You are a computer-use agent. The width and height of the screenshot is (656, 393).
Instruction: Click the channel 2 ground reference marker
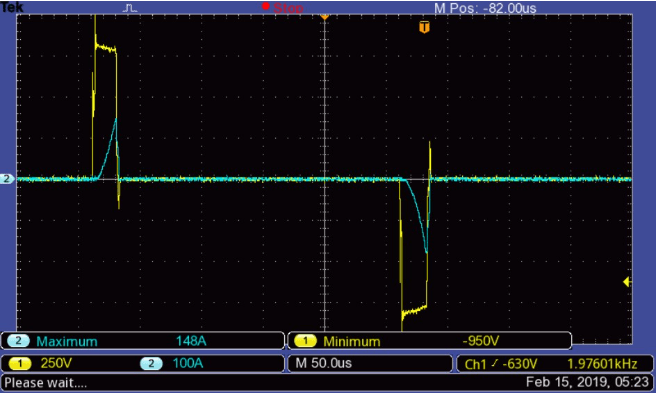click(7, 179)
